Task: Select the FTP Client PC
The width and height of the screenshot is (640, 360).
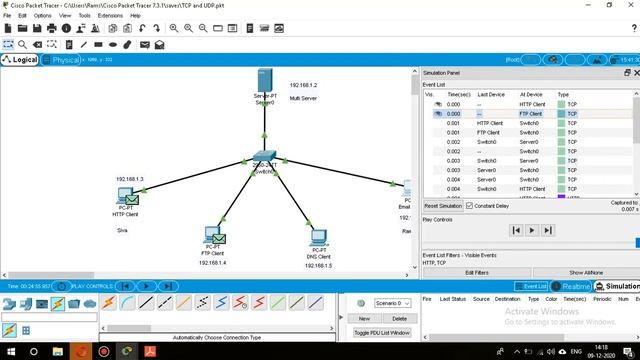Action: coord(212,235)
